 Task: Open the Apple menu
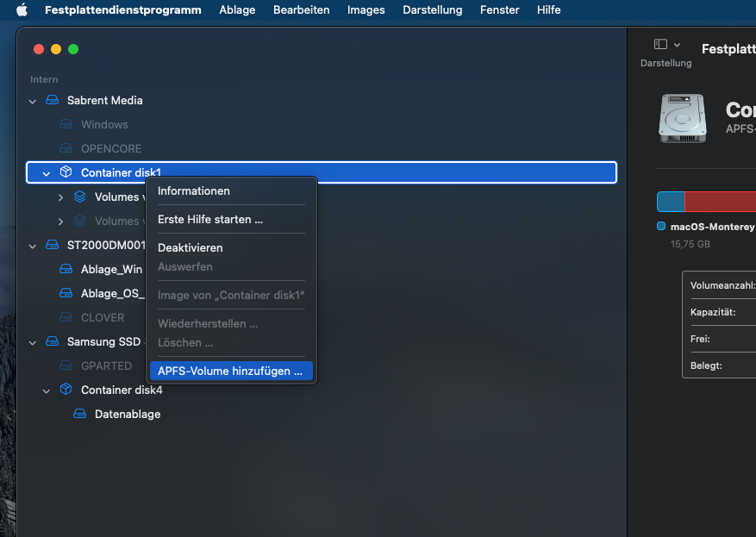22,9
